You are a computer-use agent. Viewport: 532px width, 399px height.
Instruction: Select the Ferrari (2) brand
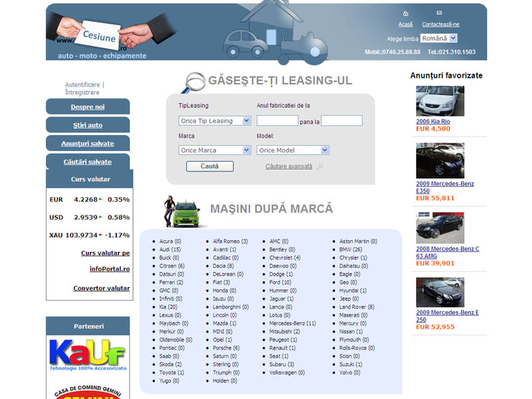pos(172,282)
